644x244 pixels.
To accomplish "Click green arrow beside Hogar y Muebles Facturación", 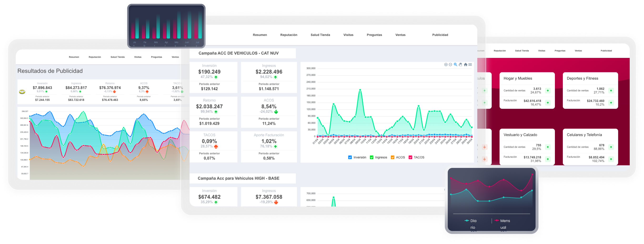I will point(548,103).
